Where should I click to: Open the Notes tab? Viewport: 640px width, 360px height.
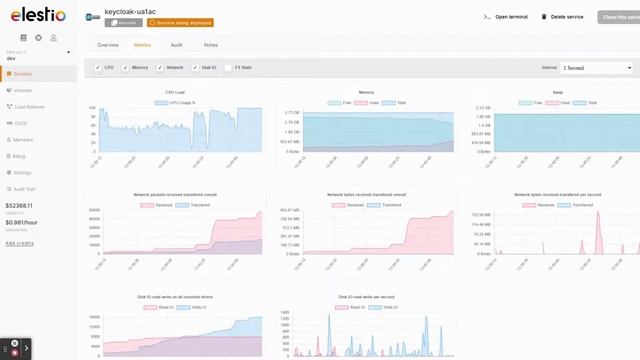coord(211,45)
